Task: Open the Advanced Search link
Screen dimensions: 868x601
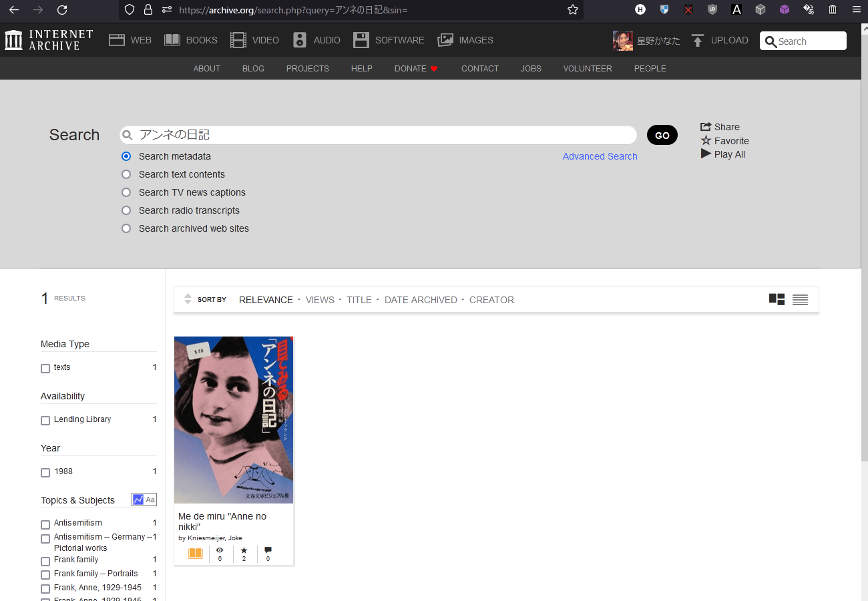Action: pos(600,156)
